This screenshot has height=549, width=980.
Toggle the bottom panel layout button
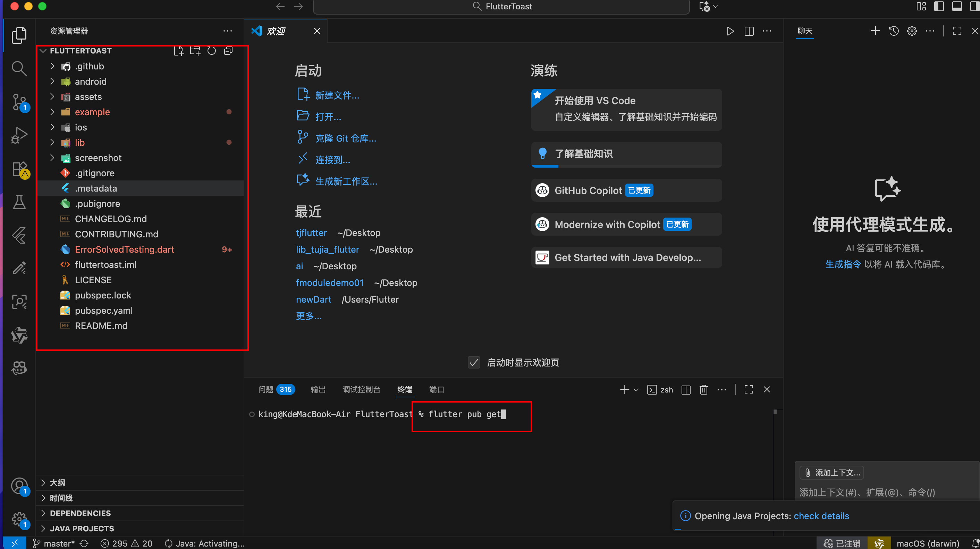957,7
